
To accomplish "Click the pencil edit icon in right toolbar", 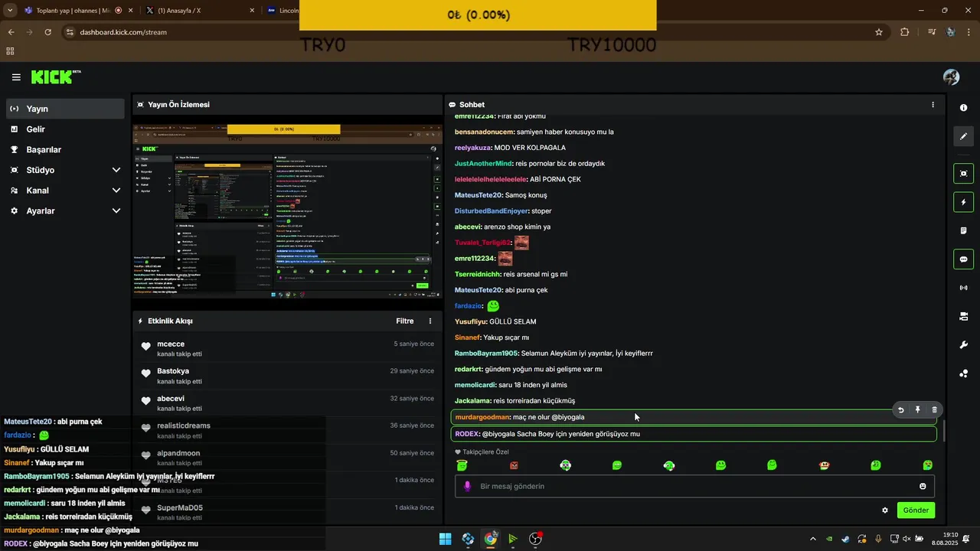I will [x=964, y=136].
